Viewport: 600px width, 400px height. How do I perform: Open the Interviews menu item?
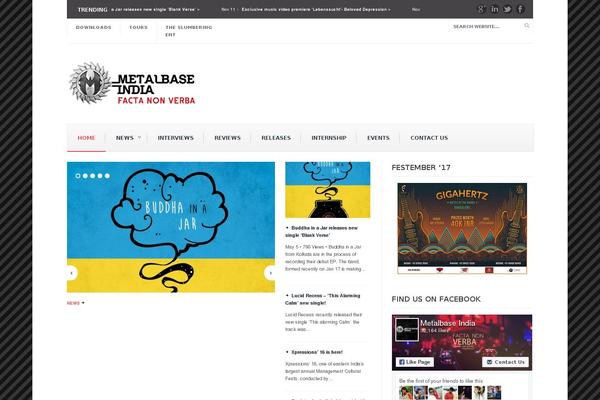176,138
